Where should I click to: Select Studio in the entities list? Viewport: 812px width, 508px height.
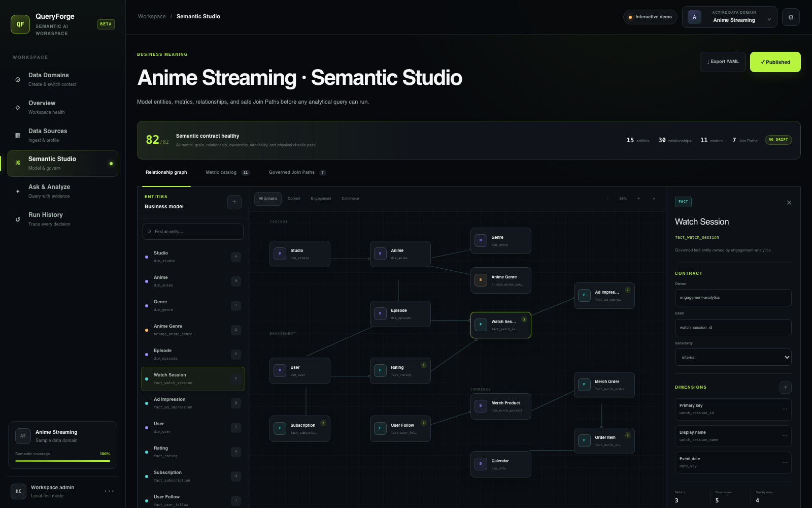coord(193,257)
